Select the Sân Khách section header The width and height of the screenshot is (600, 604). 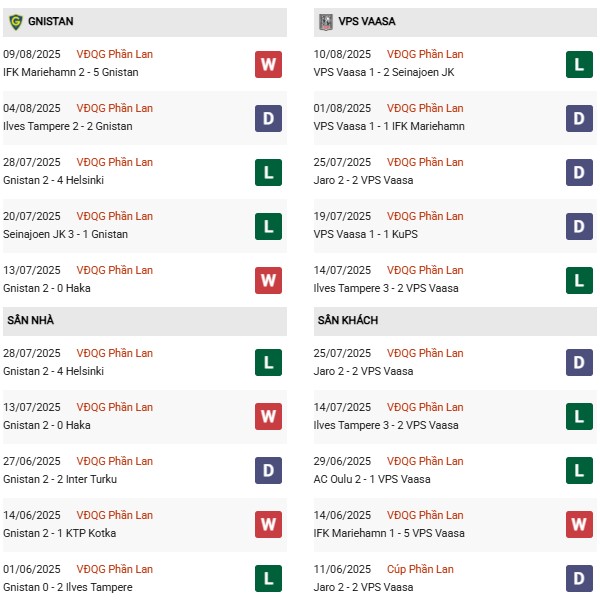click(347, 320)
